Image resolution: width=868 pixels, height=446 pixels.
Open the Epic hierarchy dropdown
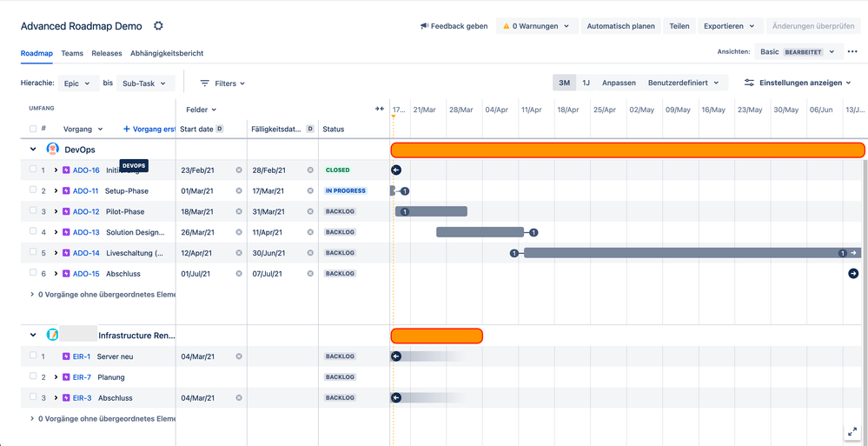tap(78, 83)
